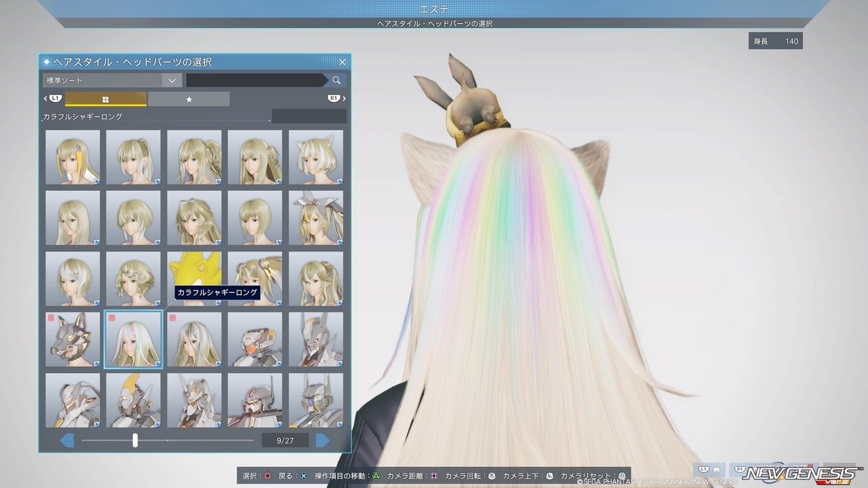Select the rainbow カラフルシャギーロング hairstyle thumbnail
Screen dimensions: 868x488
(133, 340)
